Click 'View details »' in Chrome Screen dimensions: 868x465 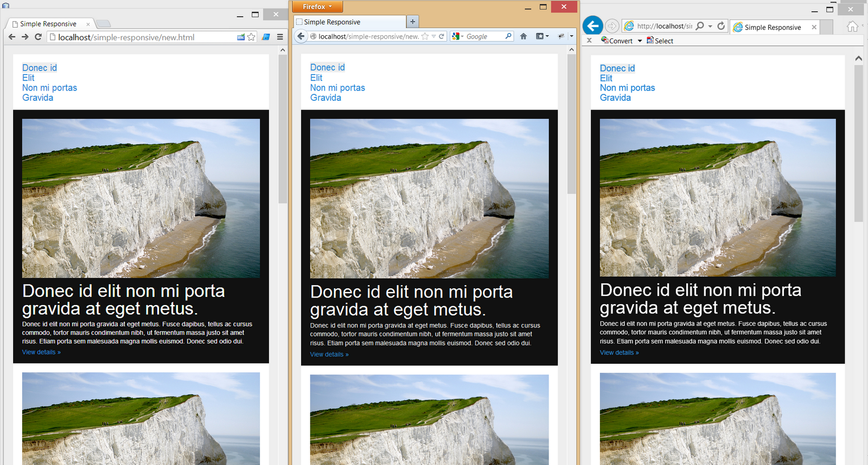coord(41,352)
